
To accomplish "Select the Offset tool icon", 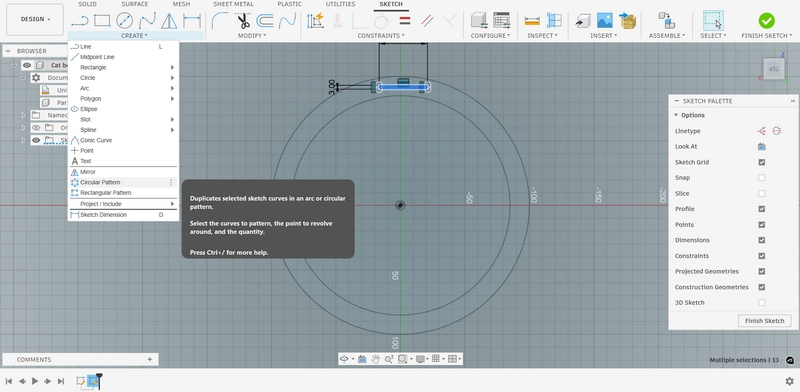I will point(264,21).
